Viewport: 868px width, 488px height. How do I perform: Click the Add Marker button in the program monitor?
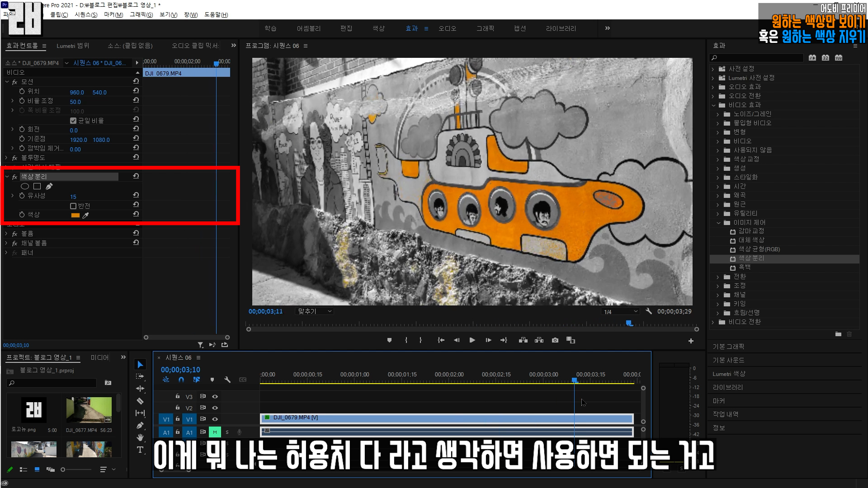[x=389, y=340]
